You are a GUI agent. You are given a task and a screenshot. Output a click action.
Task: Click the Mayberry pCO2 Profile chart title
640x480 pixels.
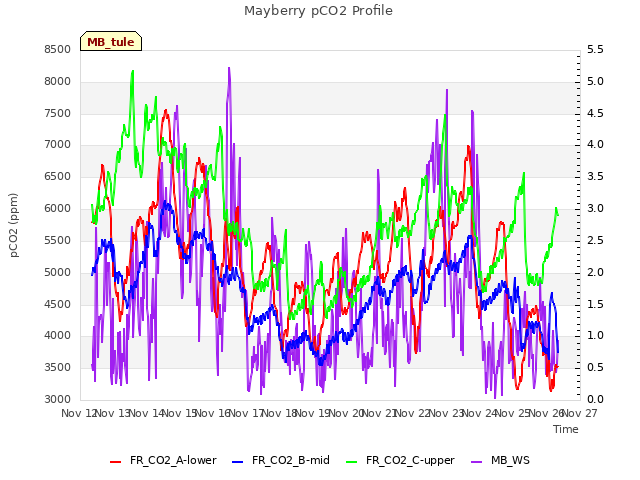pos(318,11)
